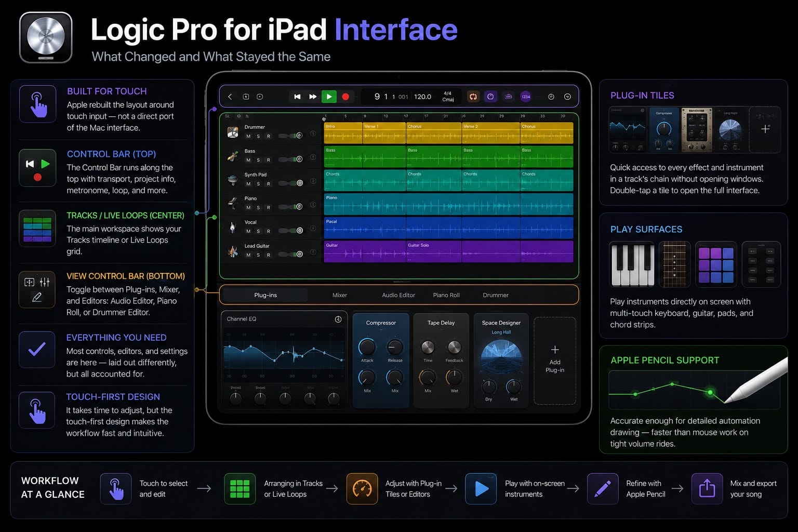This screenshot has height=532, width=798.
Task: Open the Drummer editor tab
Action: click(496, 295)
